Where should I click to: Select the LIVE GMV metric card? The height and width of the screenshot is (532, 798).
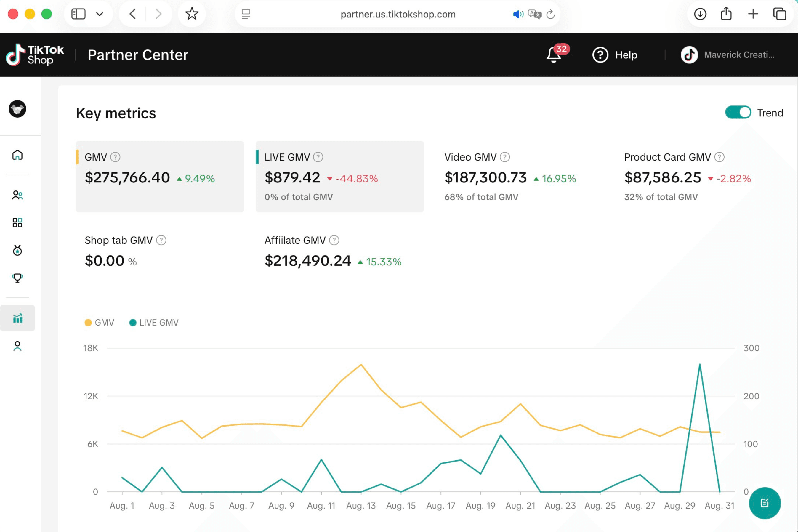[x=339, y=177]
